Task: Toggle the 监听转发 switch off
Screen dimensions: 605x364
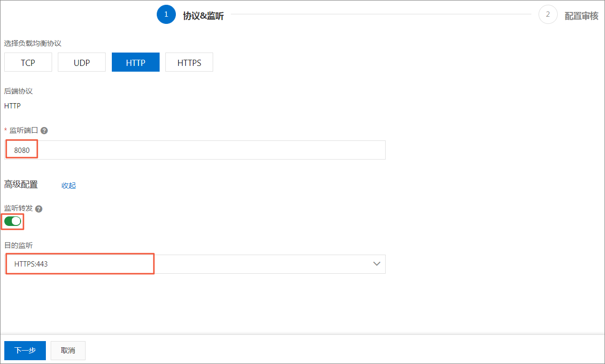Action: (13, 221)
